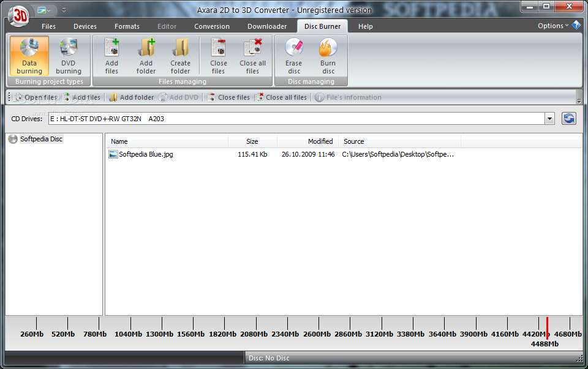
Task: Click the 26.10.2009 11:46 modified cell
Action: point(308,154)
